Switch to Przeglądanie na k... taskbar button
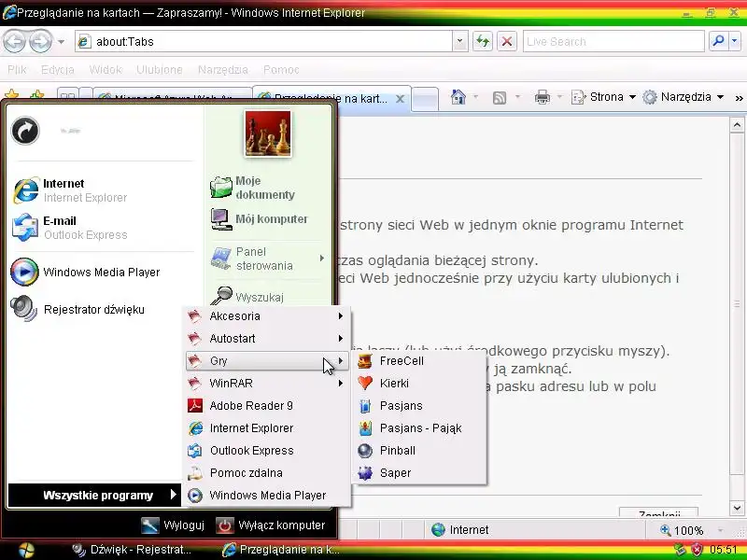The height and width of the screenshot is (560, 747). [x=281, y=550]
